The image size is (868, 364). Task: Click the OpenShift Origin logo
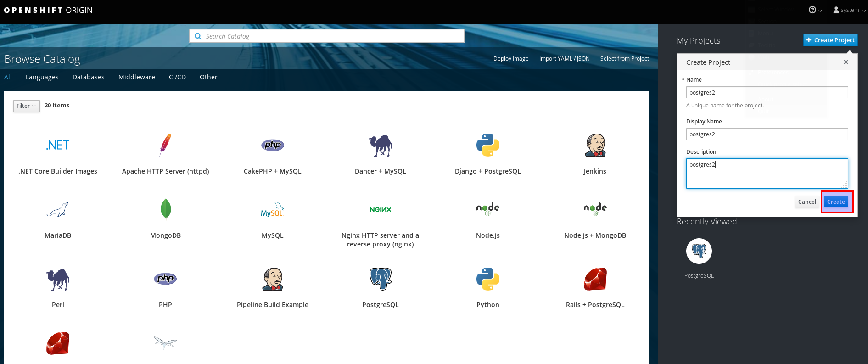48,10
